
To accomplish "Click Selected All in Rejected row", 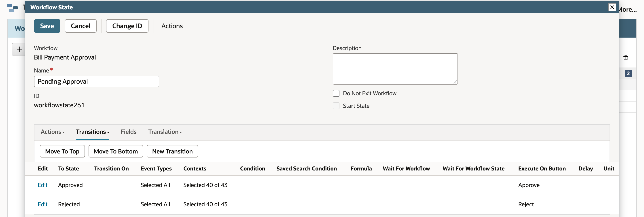I will pyautogui.click(x=155, y=204).
